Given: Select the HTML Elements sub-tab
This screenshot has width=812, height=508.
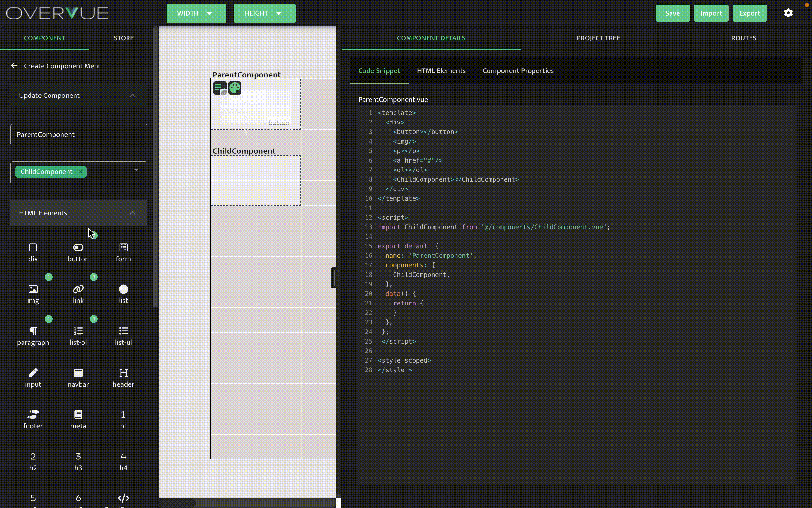Looking at the screenshot, I should pos(441,70).
